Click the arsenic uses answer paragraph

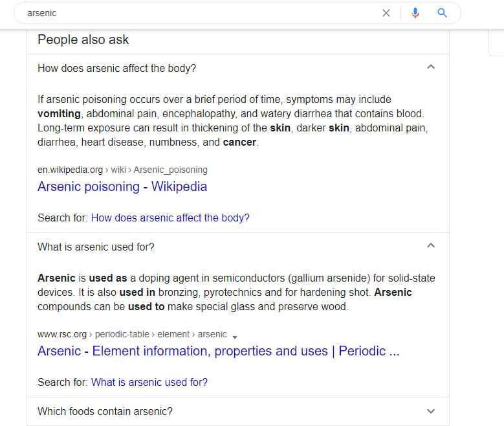tap(236, 292)
